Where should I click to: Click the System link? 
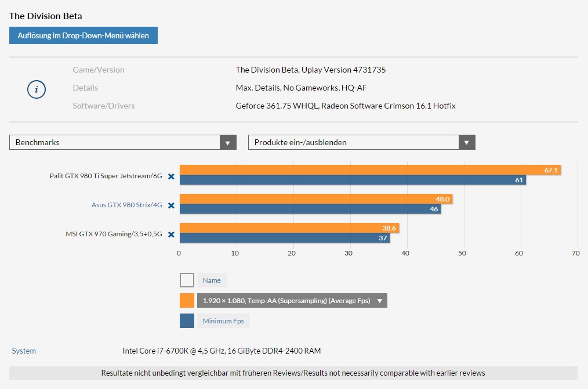[24, 351]
